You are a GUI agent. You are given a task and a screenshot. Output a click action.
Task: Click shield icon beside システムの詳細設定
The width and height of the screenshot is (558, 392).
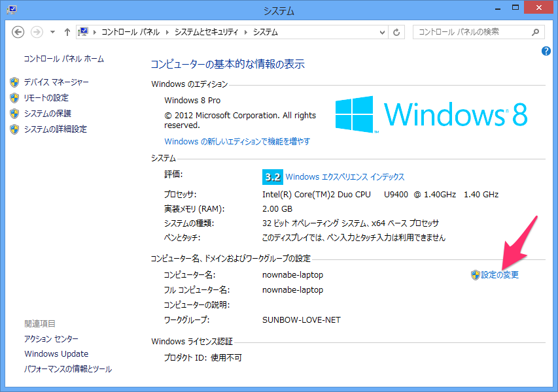point(14,129)
